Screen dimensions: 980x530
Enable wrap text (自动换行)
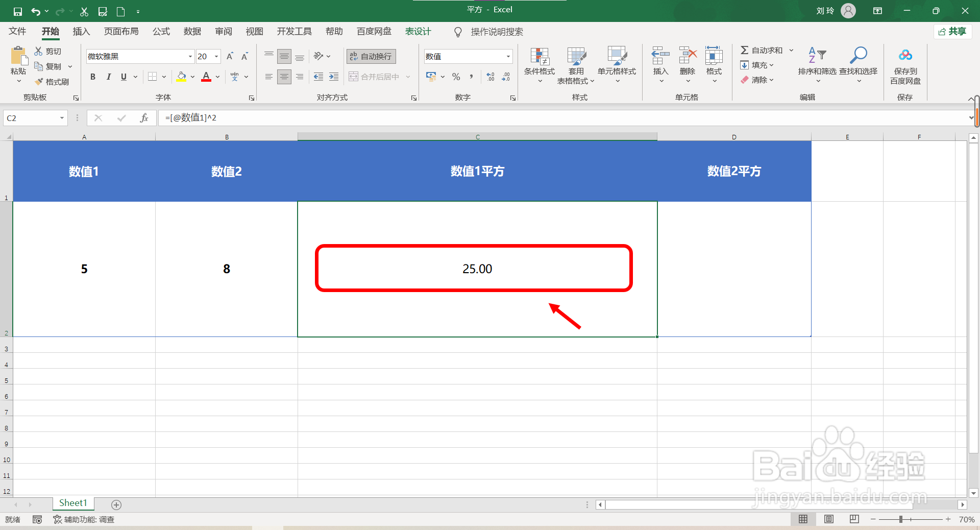(x=371, y=56)
